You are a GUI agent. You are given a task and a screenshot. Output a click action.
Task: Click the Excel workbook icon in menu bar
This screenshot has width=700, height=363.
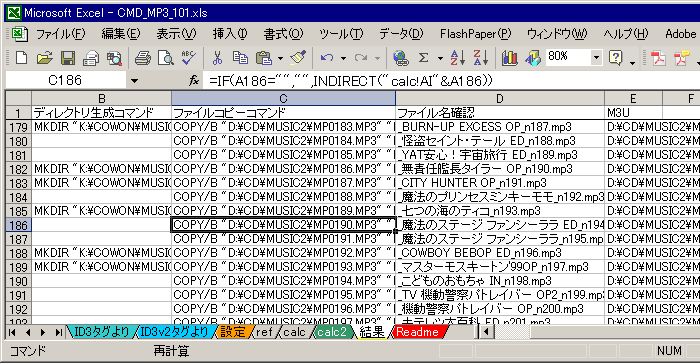point(19,34)
